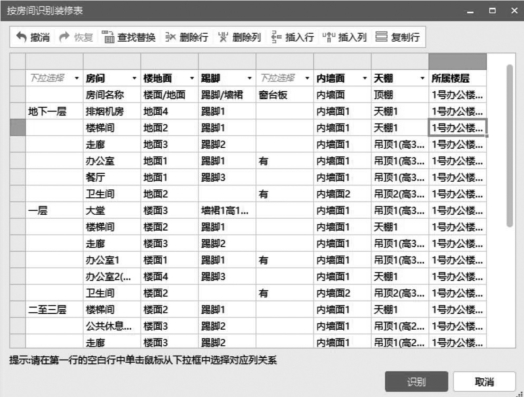Viewport: 524px width, 397px height.
Task: Select the 顶棚 cell
Action: [x=400, y=95]
